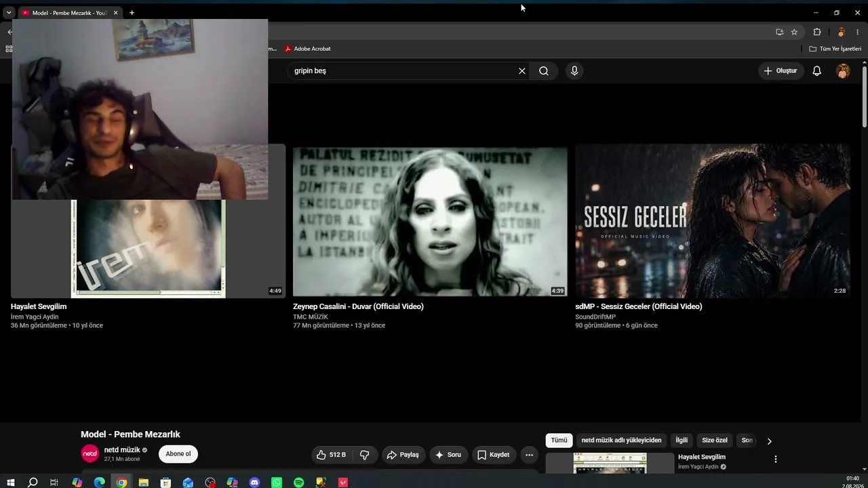Image resolution: width=868 pixels, height=488 pixels.
Task: Open Spotify from the taskbar
Action: (x=299, y=483)
